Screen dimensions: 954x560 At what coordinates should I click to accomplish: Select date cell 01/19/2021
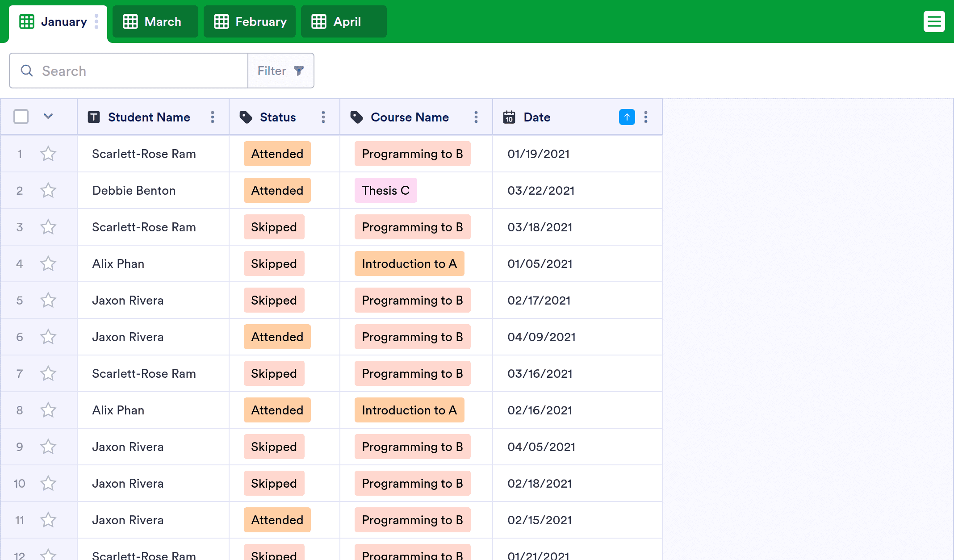tap(577, 154)
